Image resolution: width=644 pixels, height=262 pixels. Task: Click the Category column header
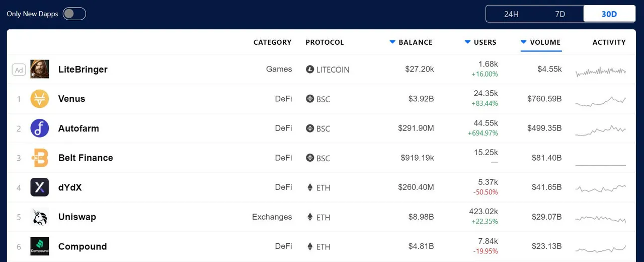272,42
